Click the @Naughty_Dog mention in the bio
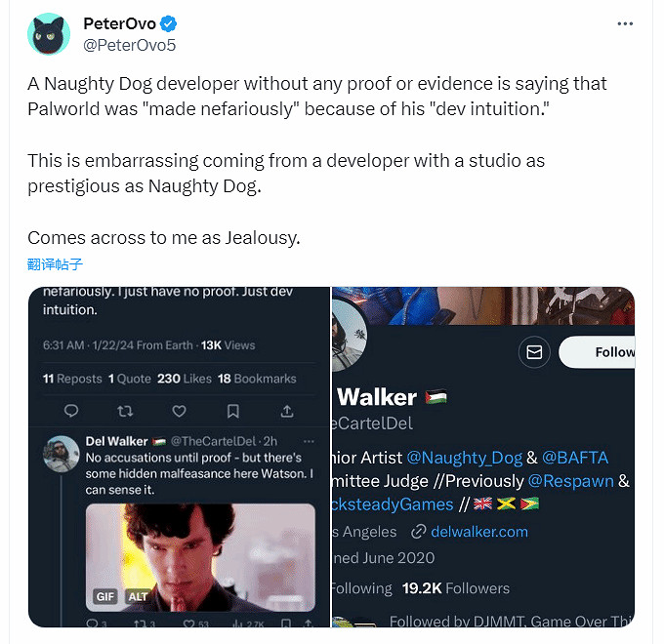The height and width of the screenshot is (644, 664). tap(464, 457)
